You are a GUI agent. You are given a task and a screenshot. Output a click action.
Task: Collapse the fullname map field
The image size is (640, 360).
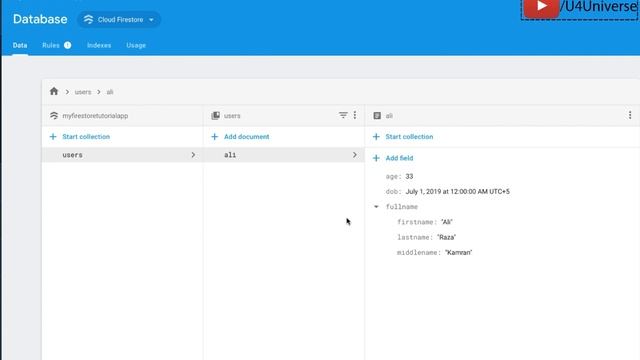point(376,207)
